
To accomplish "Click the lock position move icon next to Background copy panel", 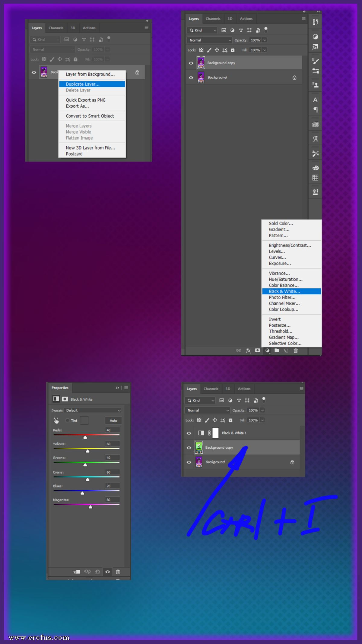I will tap(217, 50).
